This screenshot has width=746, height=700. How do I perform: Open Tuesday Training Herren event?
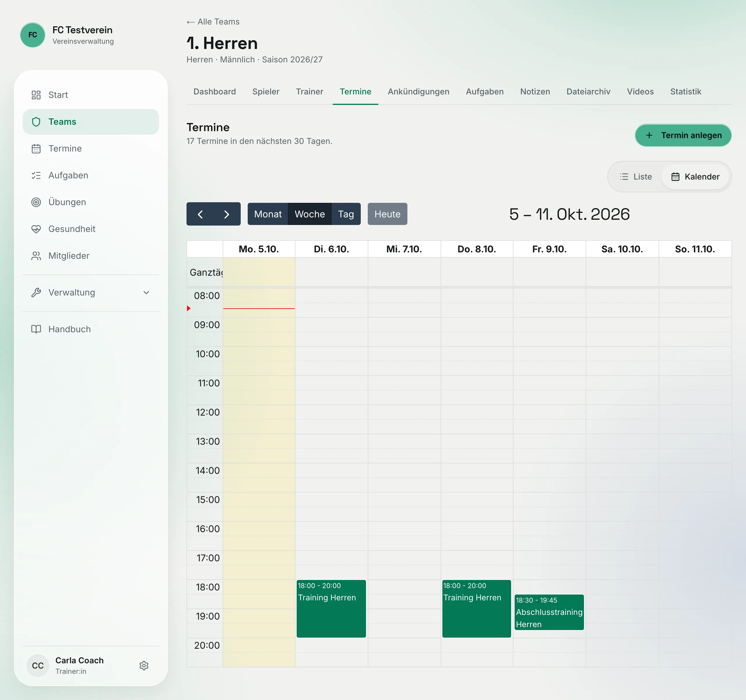point(331,608)
